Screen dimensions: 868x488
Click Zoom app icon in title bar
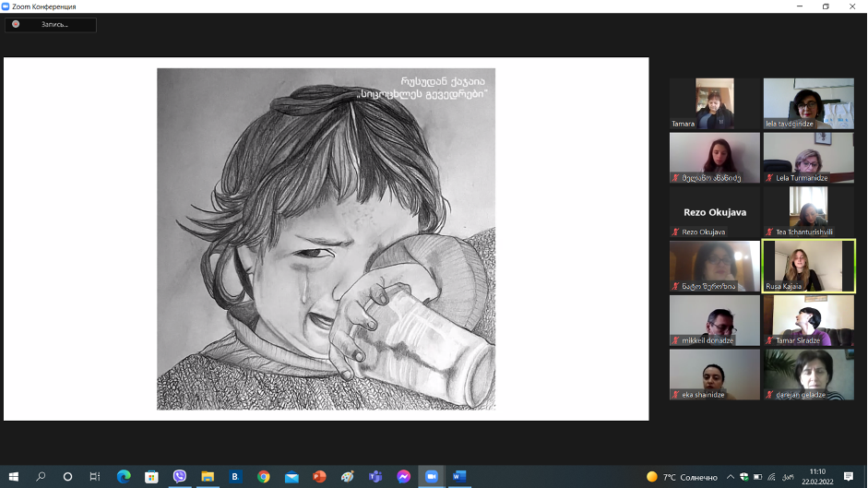(6, 6)
